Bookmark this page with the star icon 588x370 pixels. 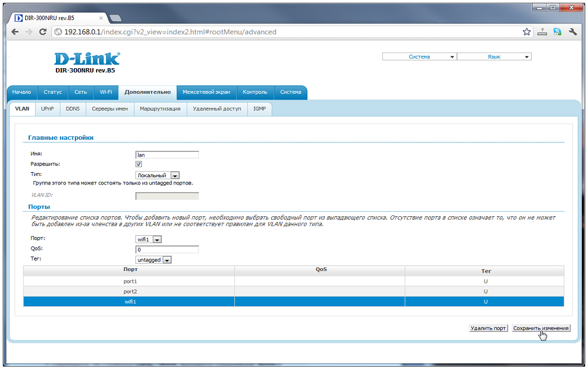tap(527, 32)
